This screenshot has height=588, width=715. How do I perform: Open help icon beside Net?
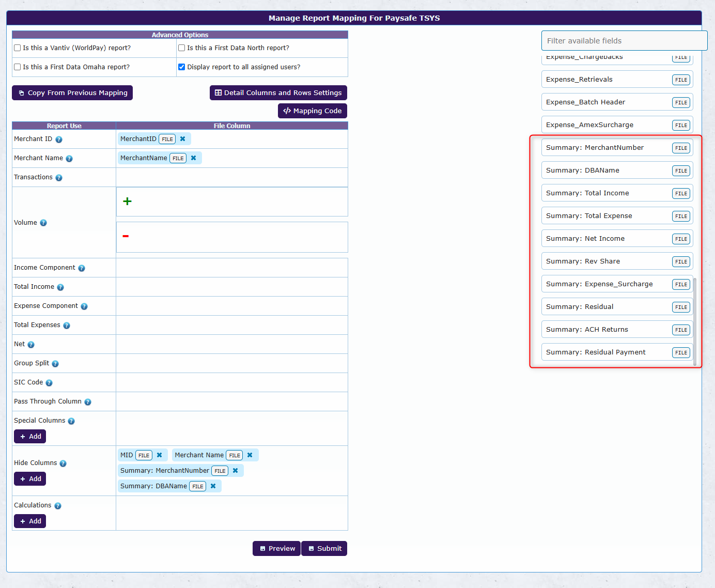(31, 345)
